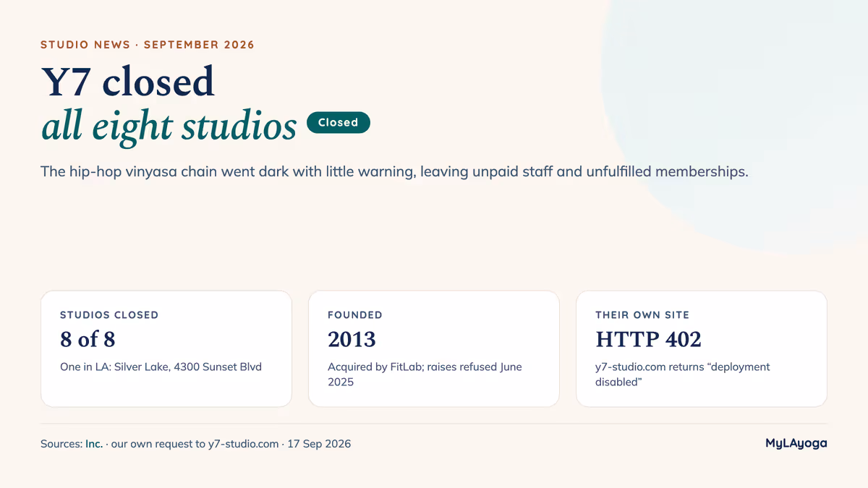The width and height of the screenshot is (868, 488).
Task: Click the 'our own request to y7-studio.com' footer text
Action: pos(195,444)
